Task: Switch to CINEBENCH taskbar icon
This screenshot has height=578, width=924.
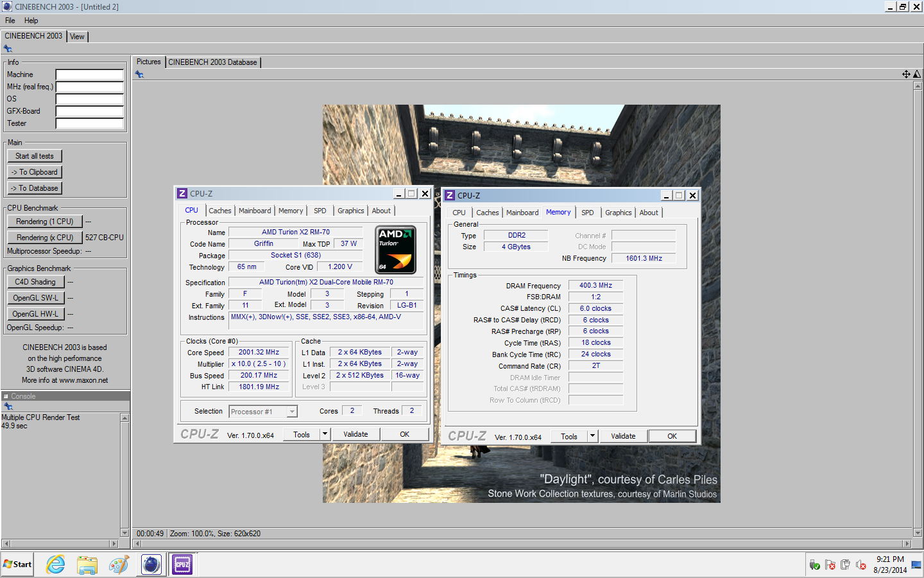Action: tap(151, 565)
